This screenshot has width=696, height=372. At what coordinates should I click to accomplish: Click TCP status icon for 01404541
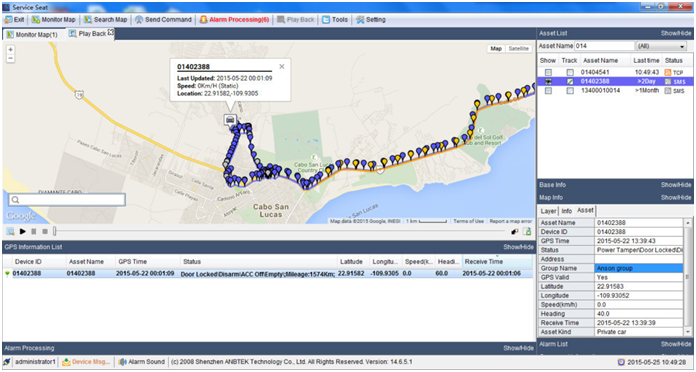pos(667,72)
